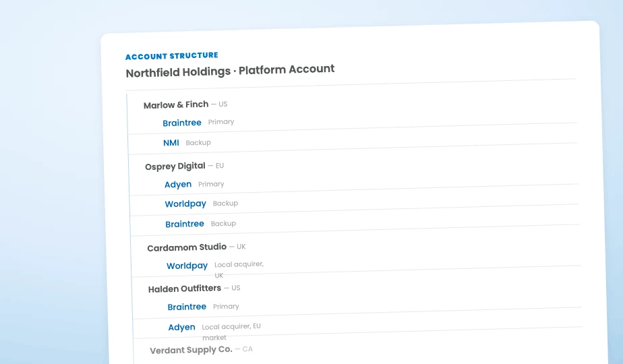This screenshot has height=364, width=623.
Task: Click Backup label beside Osprey Digital Worldpay
Action: coord(225,203)
